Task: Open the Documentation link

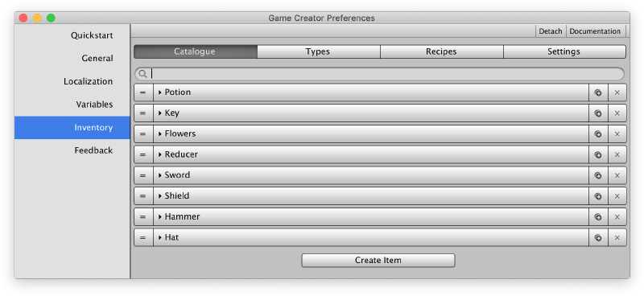Action: (x=595, y=31)
